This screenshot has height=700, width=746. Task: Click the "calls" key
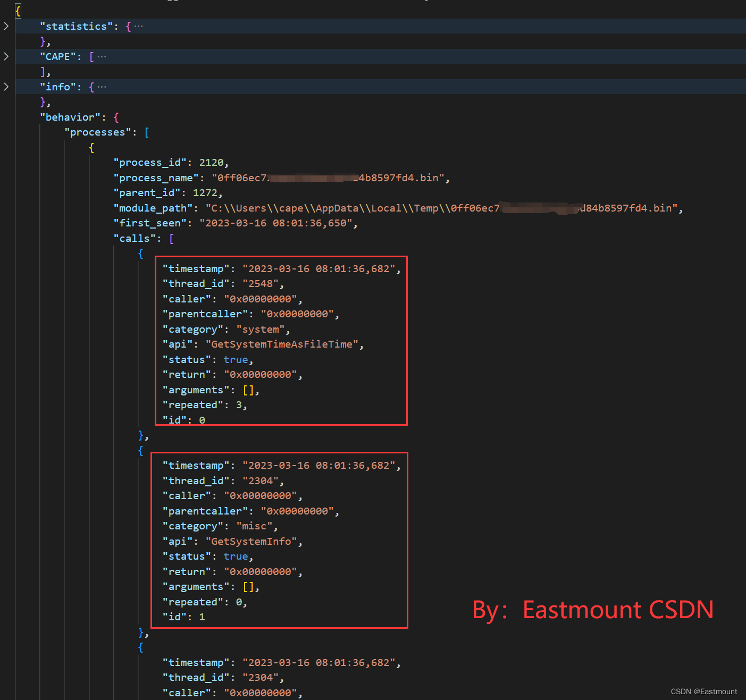[135, 239]
